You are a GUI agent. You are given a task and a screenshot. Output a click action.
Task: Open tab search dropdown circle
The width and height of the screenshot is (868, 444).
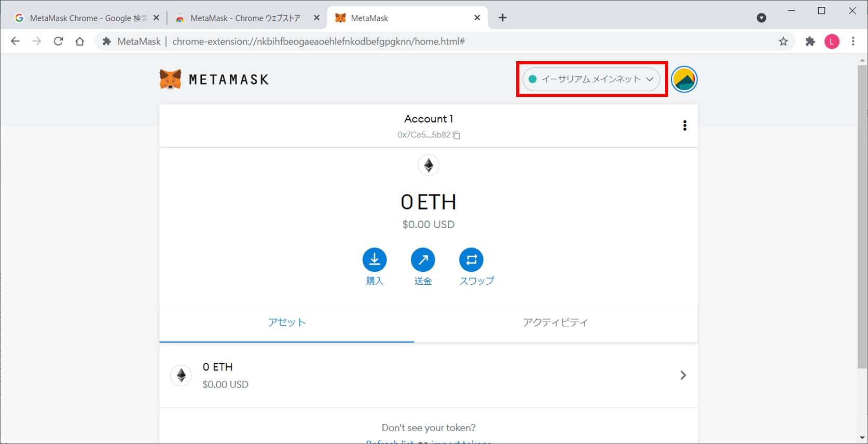tap(761, 18)
